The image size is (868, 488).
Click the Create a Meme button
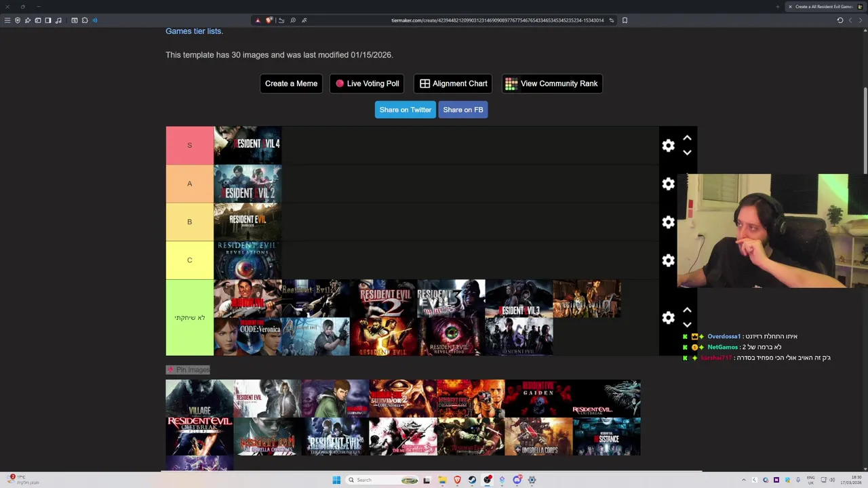(291, 83)
